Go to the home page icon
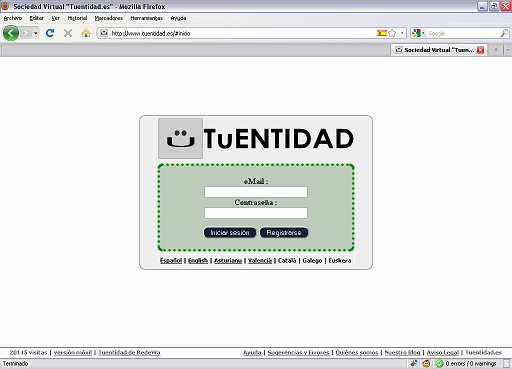This screenshot has width=512, height=369. [86, 33]
